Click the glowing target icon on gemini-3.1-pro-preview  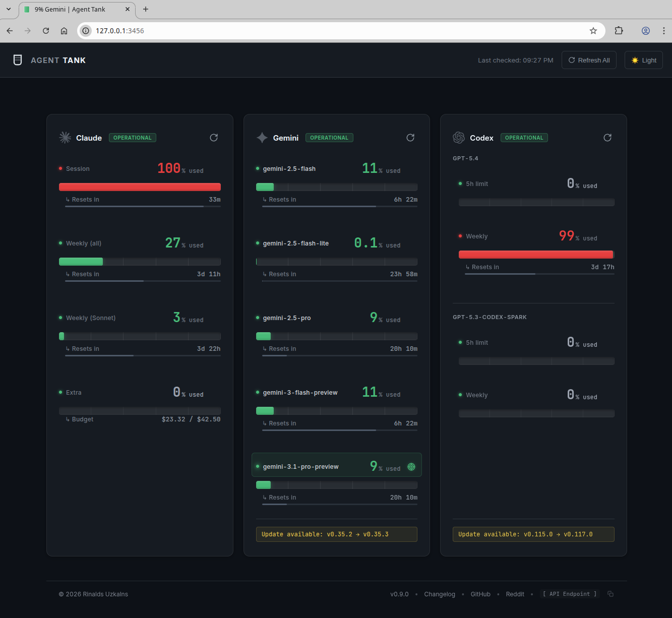(x=411, y=467)
